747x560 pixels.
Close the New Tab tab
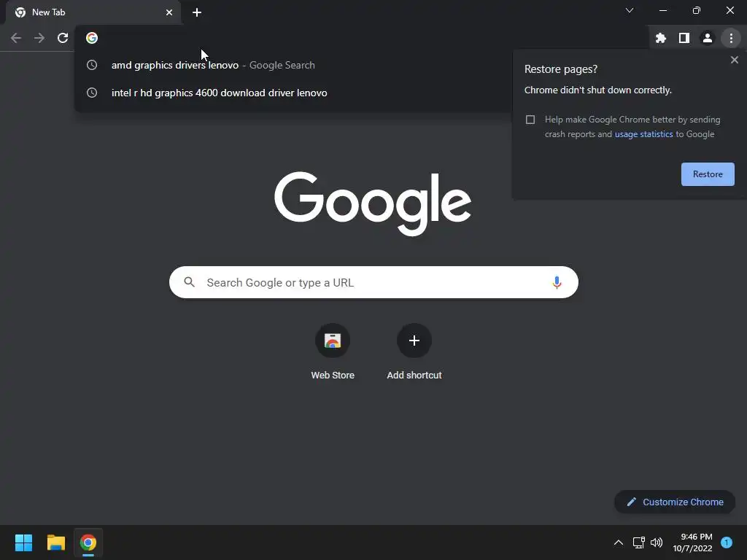click(169, 12)
